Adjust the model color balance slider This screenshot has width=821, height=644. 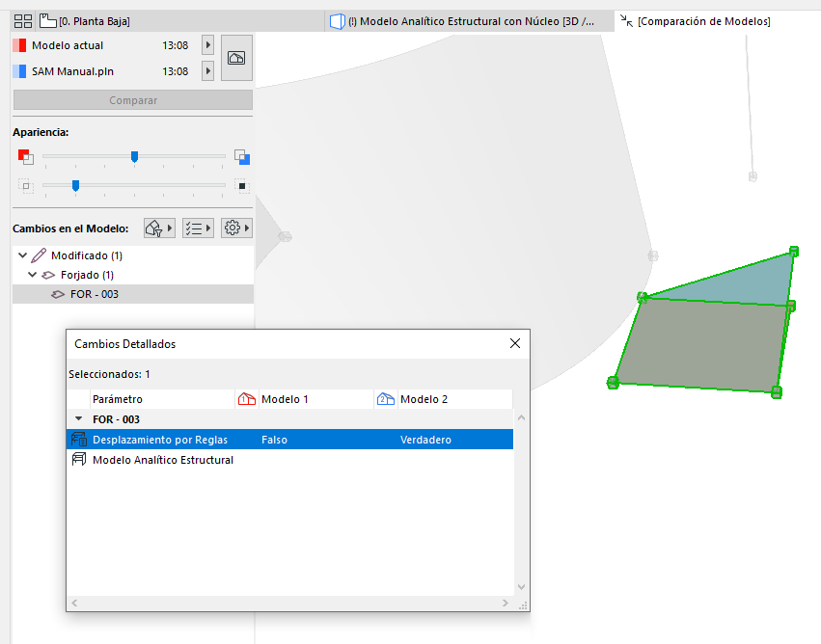pos(134,156)
